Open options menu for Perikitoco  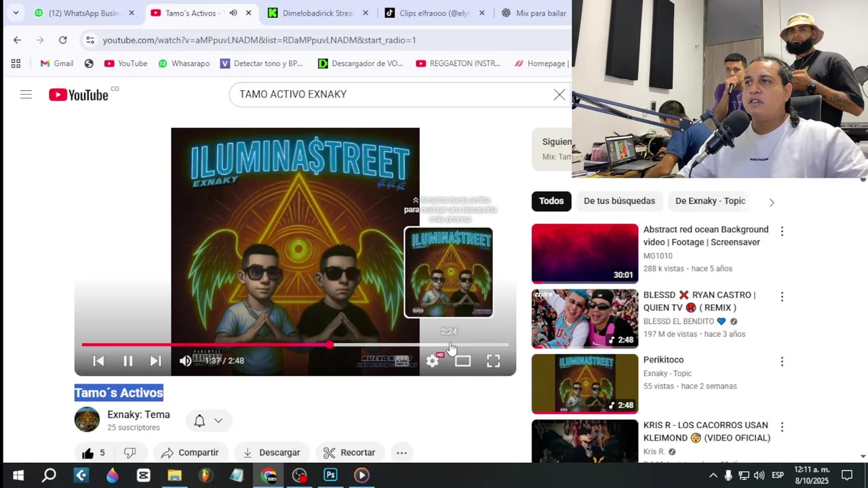tap(782, 361)
